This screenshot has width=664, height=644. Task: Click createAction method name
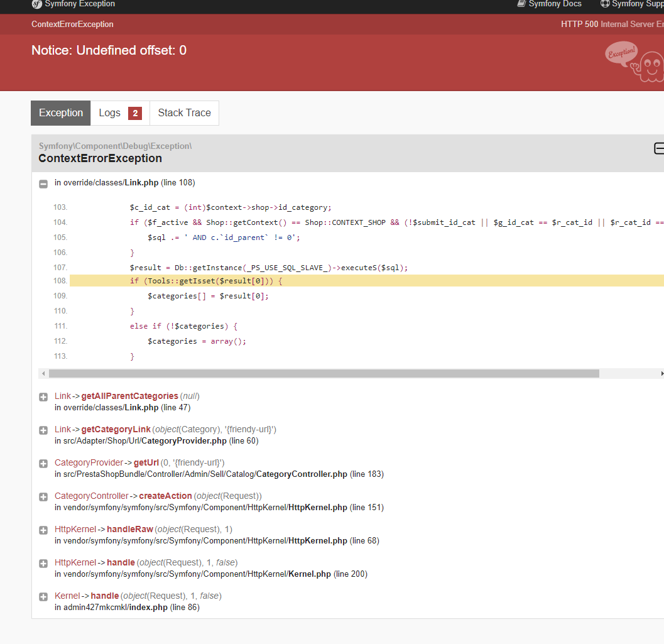click(x=165, y=496)
